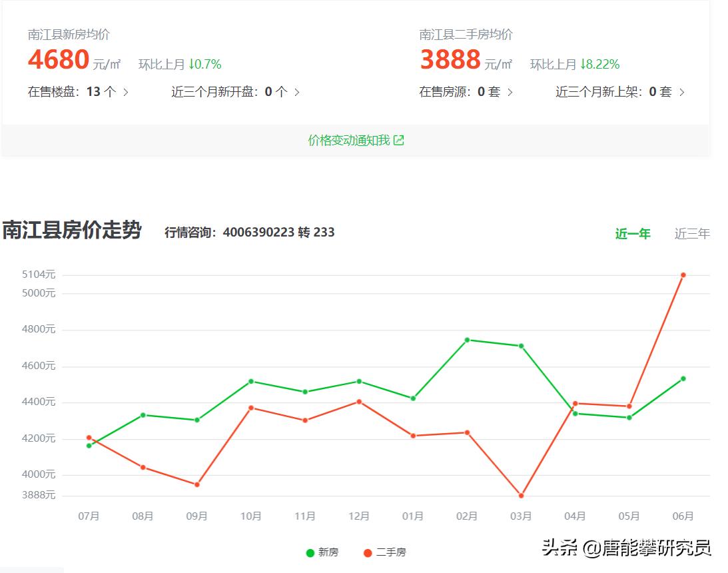Click the 南江县房价走势 chart title
The width and height of the screenshot is (728, 573).
click(x=72, y=230)
